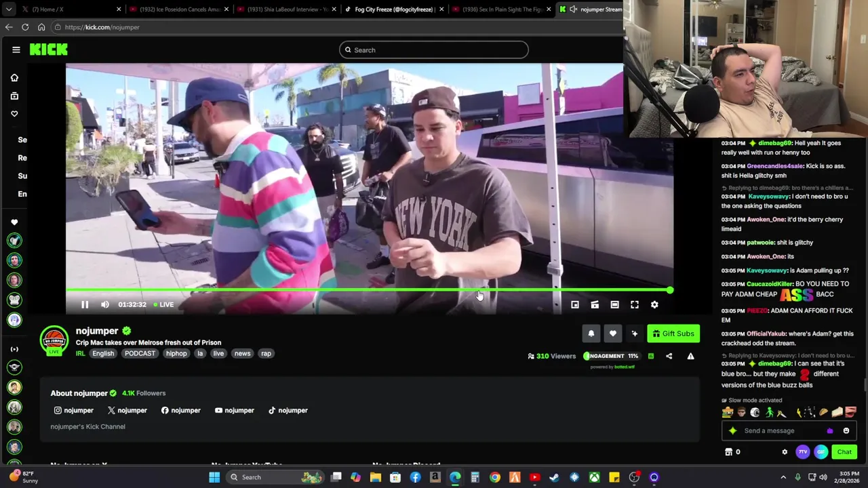Insert the sombrero frog emote
Screen dimensions: 868x488
728,412
